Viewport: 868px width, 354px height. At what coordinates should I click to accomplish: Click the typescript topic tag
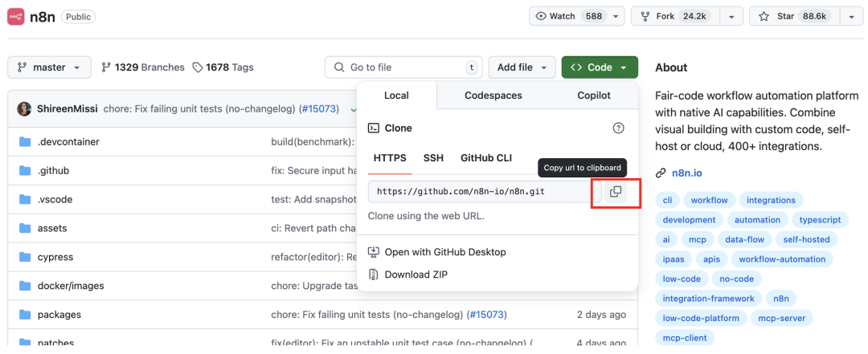pyautogui.click(x=820, y=220)
